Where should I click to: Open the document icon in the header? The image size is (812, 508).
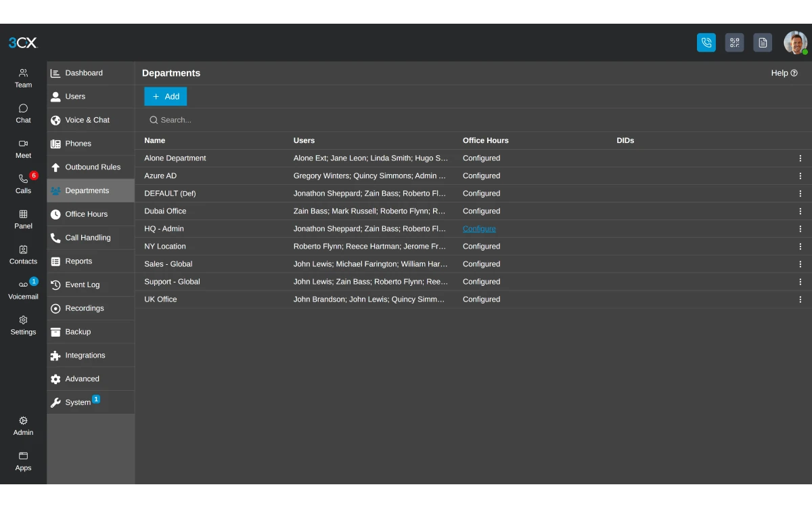coord(763,43)
